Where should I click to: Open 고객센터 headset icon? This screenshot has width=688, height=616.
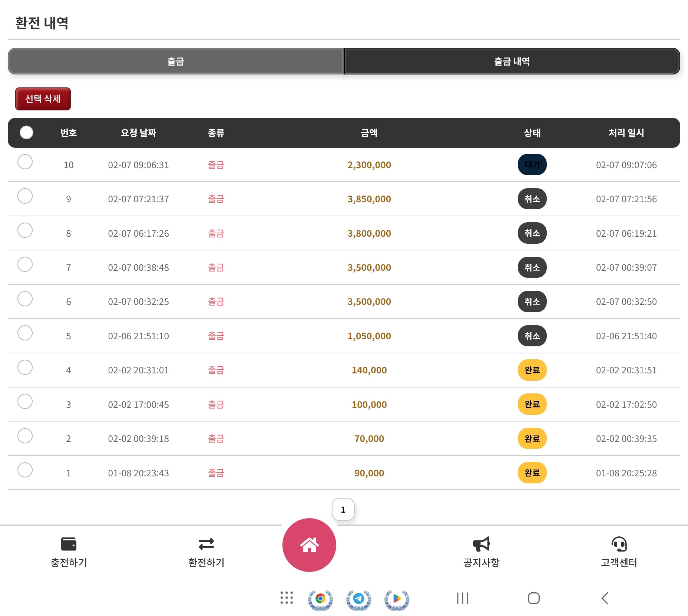tap(619, 544)
